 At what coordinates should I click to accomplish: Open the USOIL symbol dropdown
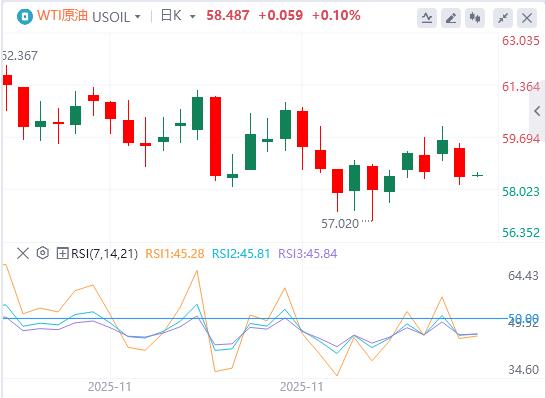click(116, 16)
